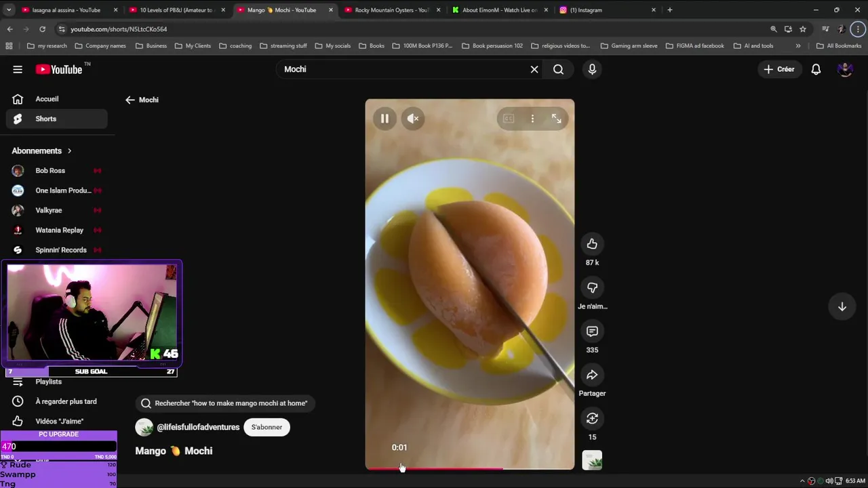Open Valkyrae subscription
Image resolution: width=868 pixels, height=488 pixels.
pyautogui.click(x=57, y=210)
